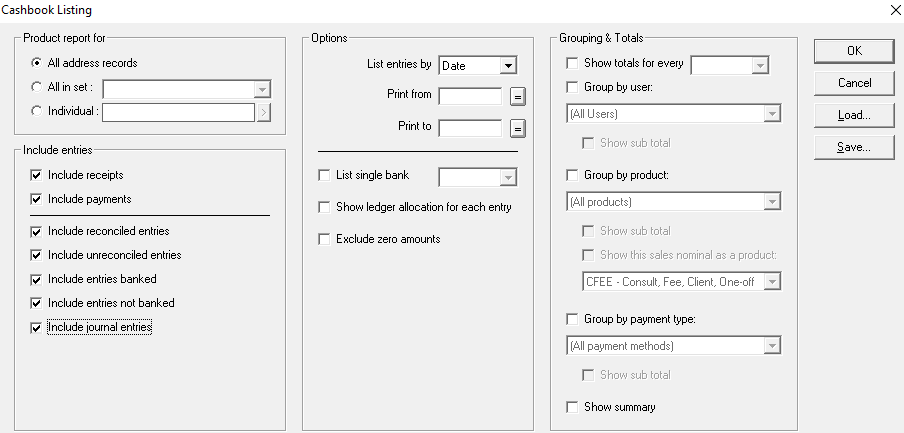Enable Show ledger allocation for each entry
This screenshot has height=433, width=904.
[323, 207]
